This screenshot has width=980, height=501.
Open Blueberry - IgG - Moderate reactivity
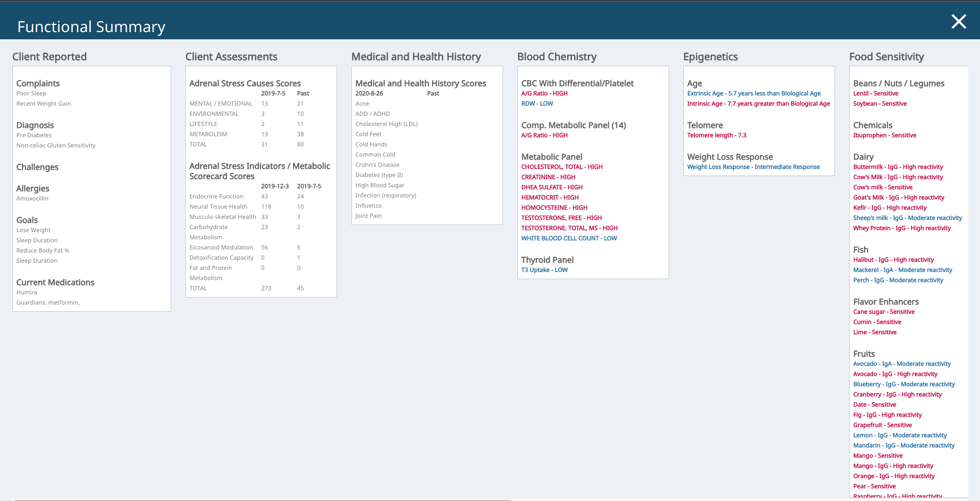[x=904, y=384]
